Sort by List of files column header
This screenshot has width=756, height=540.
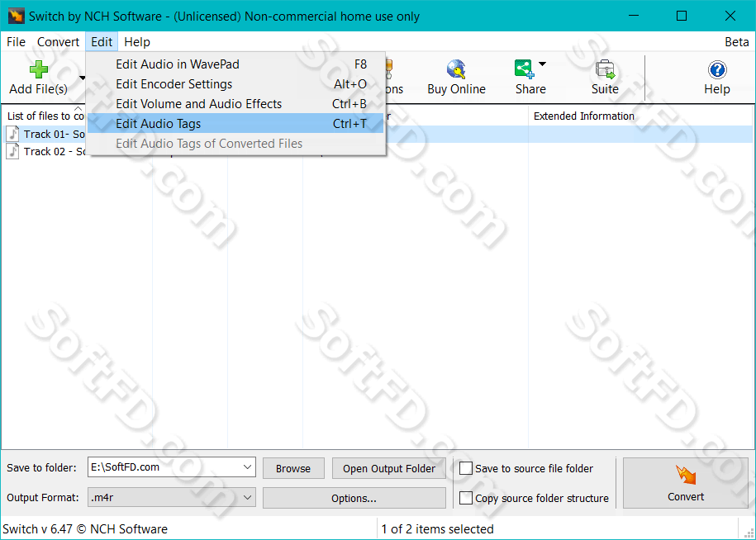(x=45, y=116)
